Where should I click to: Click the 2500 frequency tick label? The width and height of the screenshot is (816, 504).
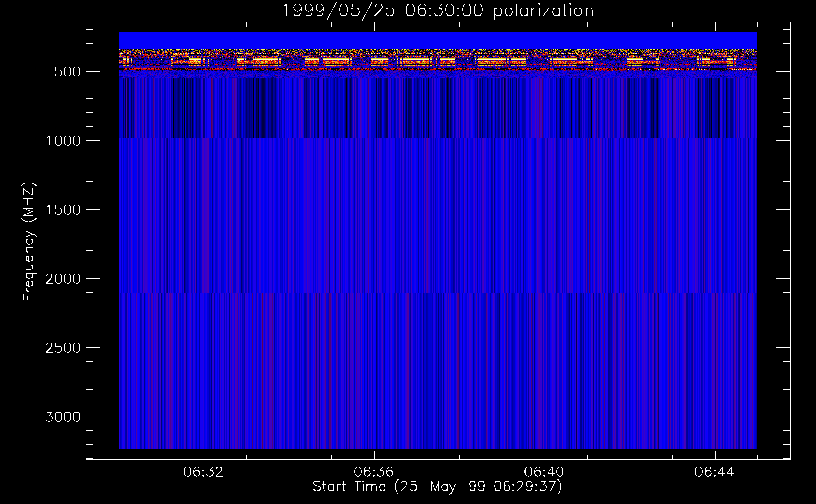tap(63, 348)
